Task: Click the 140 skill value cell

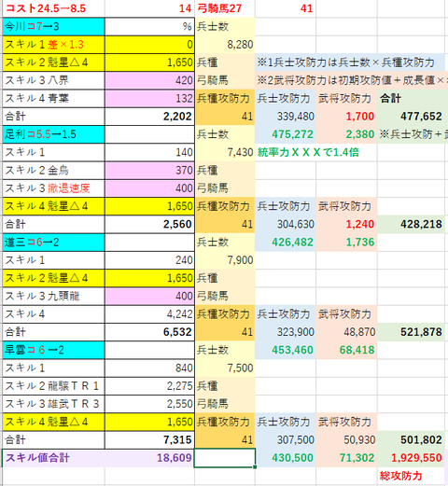Action: click(149, 152)
